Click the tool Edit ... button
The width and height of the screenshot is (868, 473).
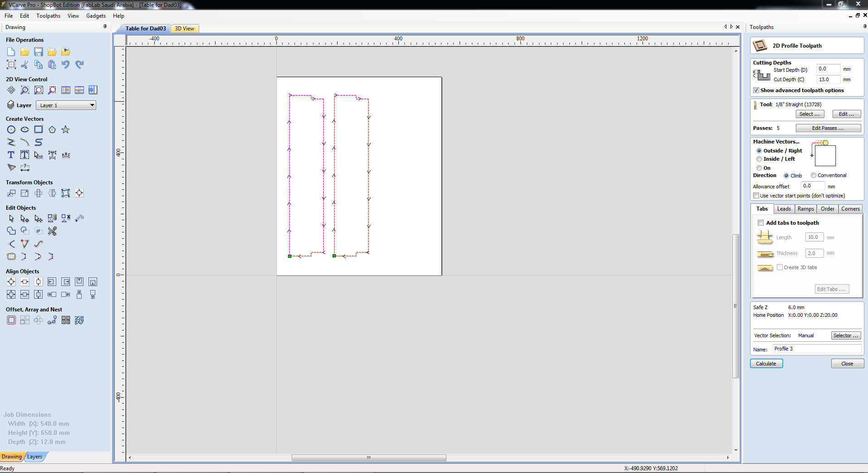(846, 114)
